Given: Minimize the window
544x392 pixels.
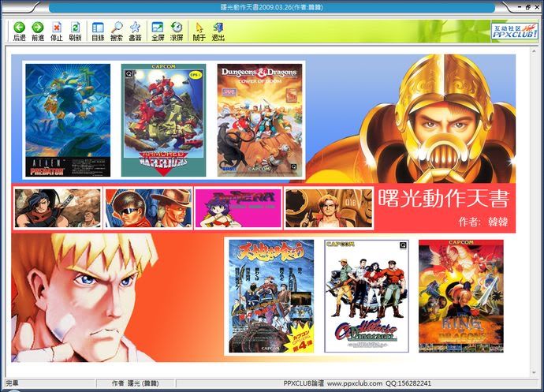Looking at the screenshot, I should [520, 7].
